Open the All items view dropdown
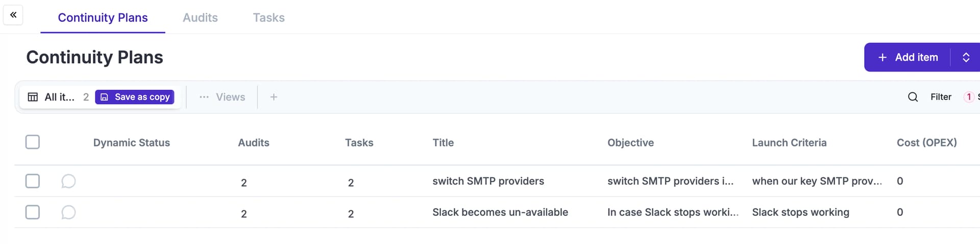 59,97
